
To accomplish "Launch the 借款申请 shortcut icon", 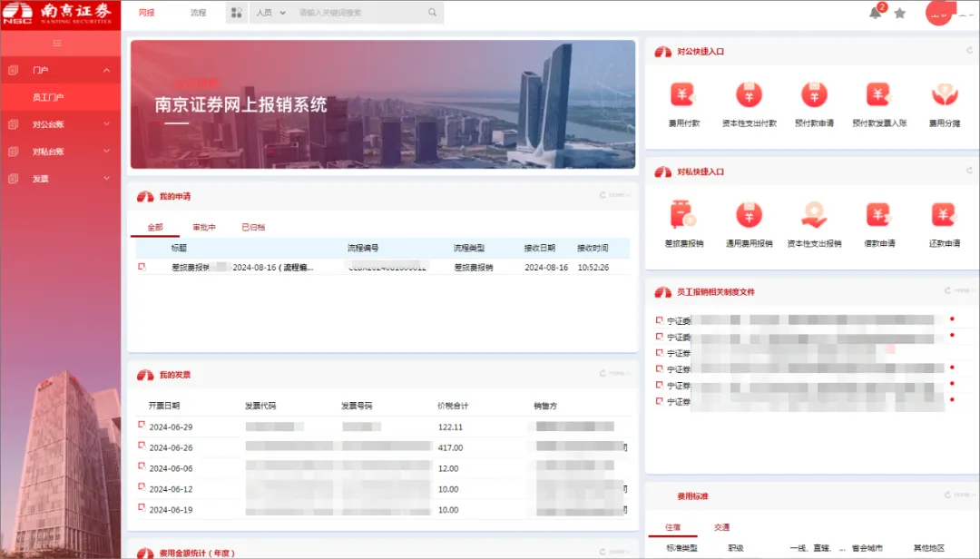I will click(878, 215).
